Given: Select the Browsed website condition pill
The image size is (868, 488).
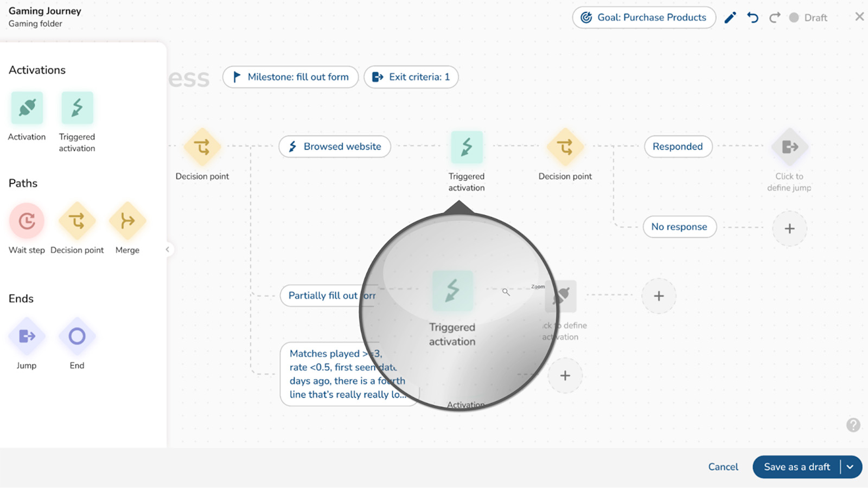Looking at the screenshot, I should pyautogui.click(x=334, y=146).
